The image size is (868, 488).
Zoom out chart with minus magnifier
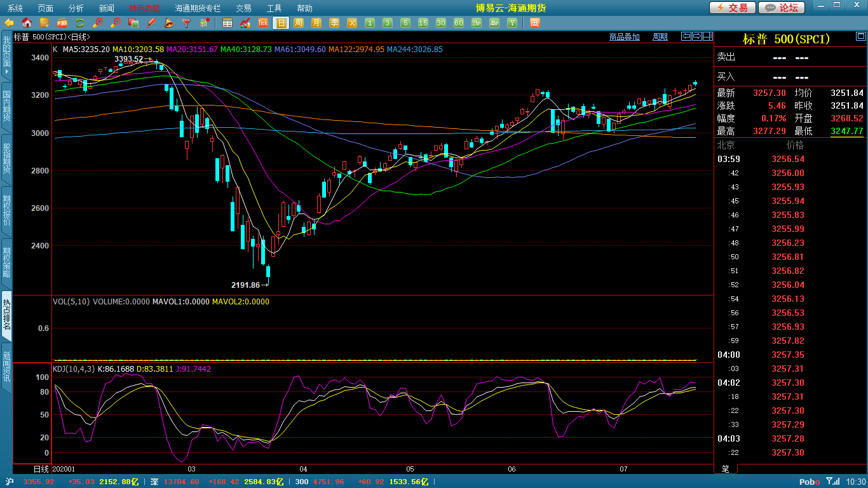[116, 23]
